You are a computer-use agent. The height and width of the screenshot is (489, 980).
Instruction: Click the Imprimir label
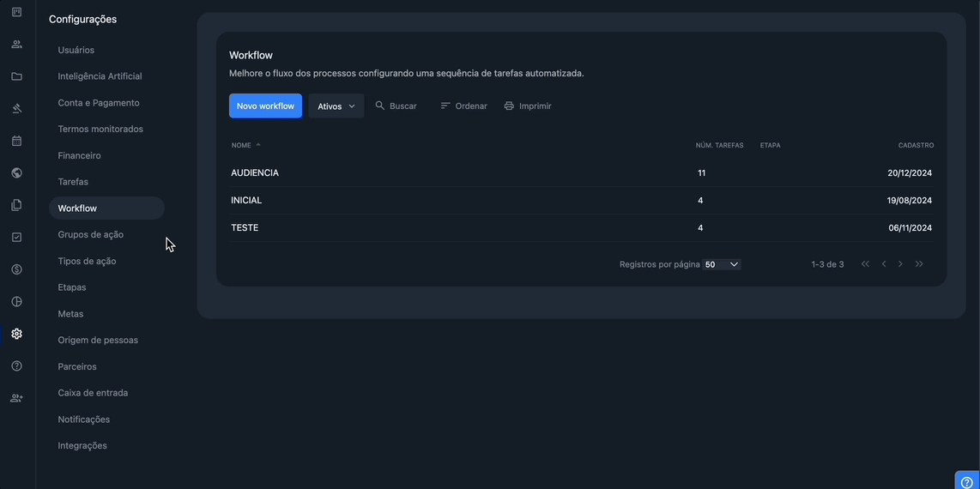(x=535, y=106)
